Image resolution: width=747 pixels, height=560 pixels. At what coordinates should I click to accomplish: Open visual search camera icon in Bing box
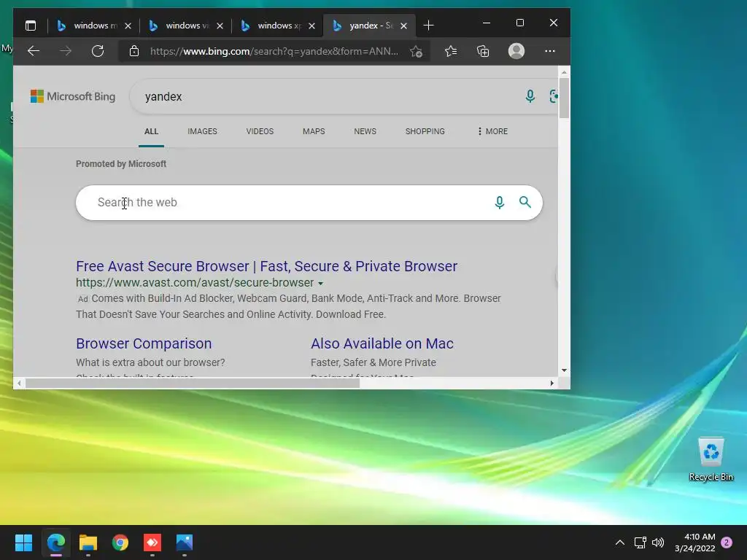coord(553,96)
